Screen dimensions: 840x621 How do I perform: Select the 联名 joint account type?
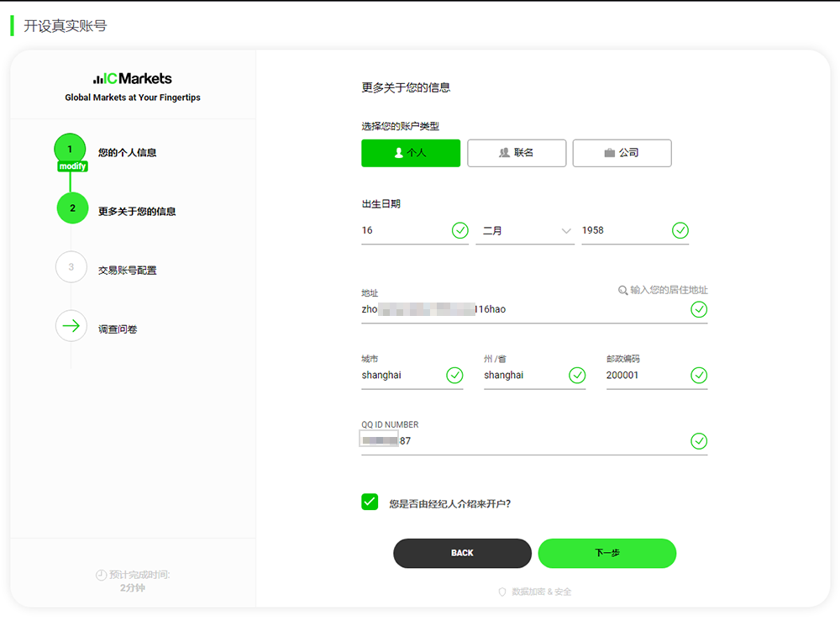517,153
